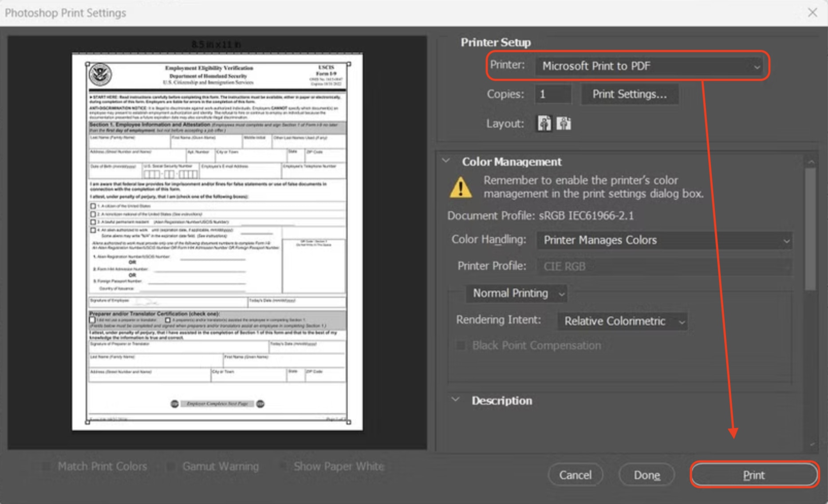
Task: Cancel the print dialog
Action: pyautogui.click(x=575, y=474)
